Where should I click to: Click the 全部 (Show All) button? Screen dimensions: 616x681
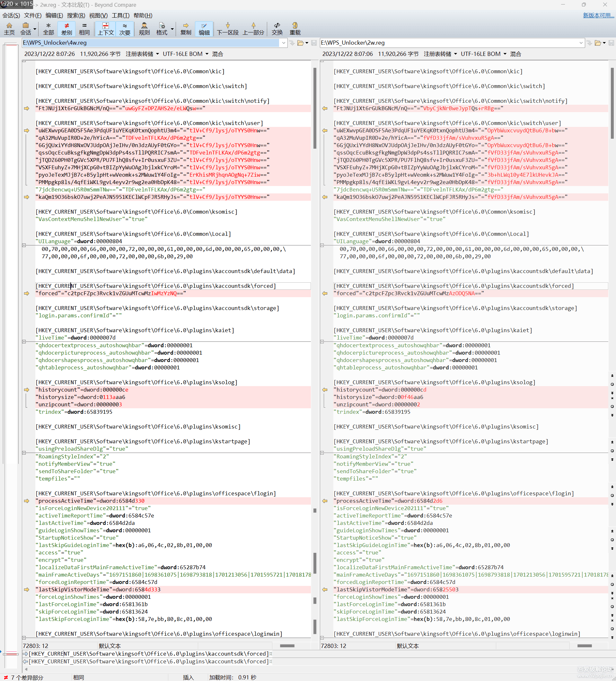(x=48, y=29)
